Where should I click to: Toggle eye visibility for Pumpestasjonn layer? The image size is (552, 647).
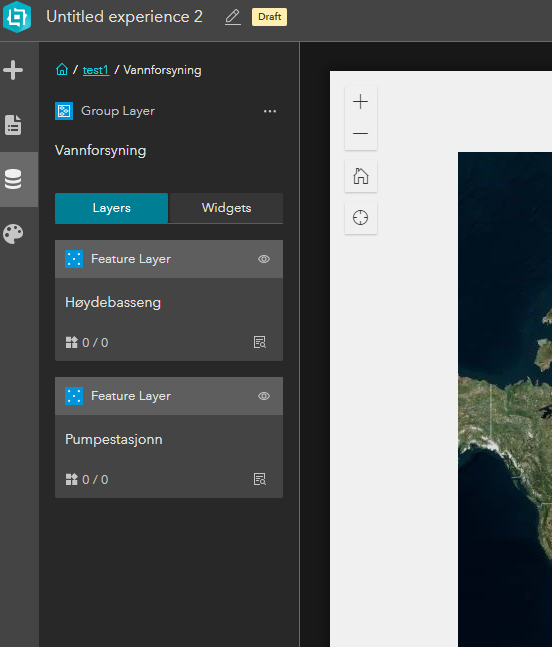coord(264,396)
